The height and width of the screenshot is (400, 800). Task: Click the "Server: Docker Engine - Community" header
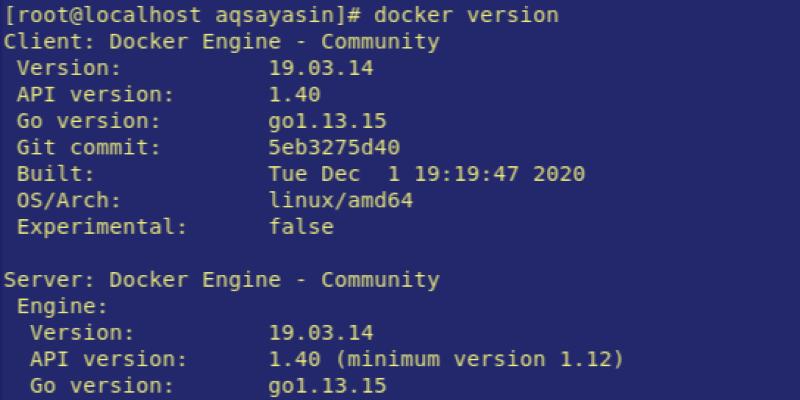222,279
